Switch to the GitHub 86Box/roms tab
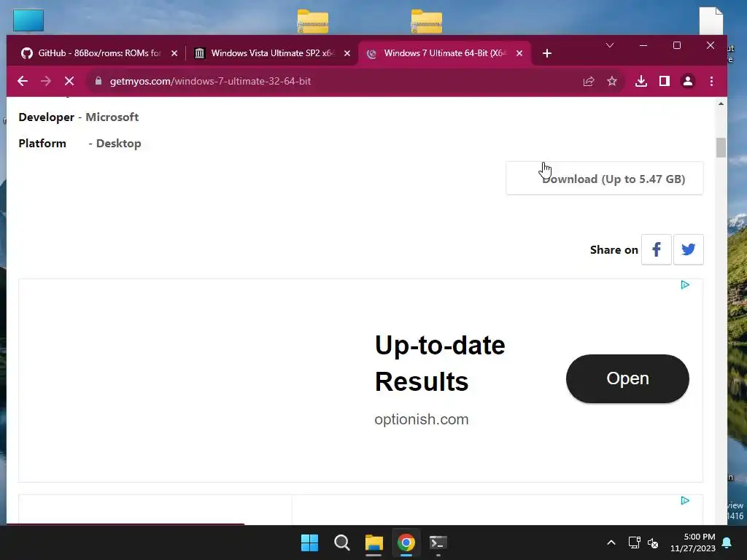Viewport: 747px width, 560px height. click(99, 53)
